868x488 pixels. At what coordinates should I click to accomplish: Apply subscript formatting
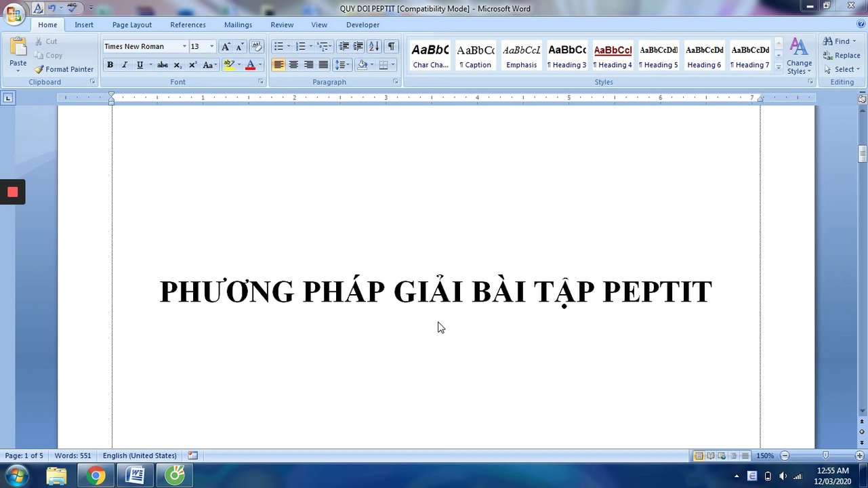[x=178, y=65]
